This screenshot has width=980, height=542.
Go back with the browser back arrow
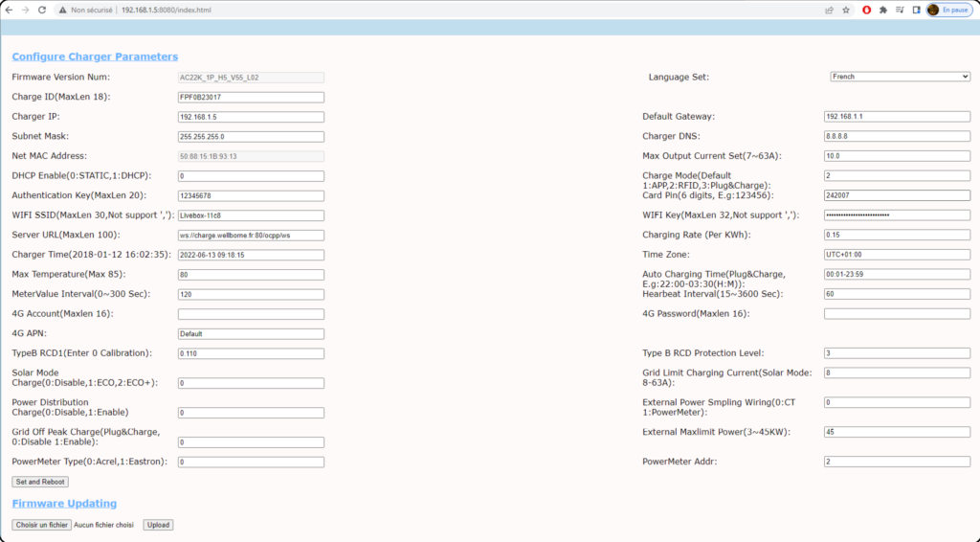coord(9,10)
